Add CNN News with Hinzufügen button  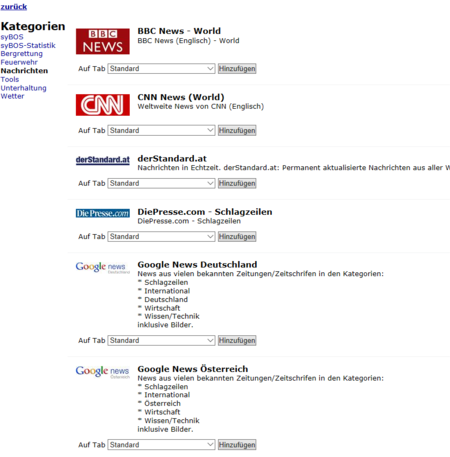tap(237, 130)
